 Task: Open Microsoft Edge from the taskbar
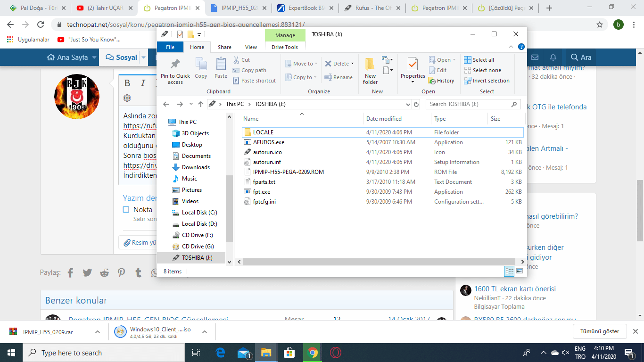coord(221,353)
